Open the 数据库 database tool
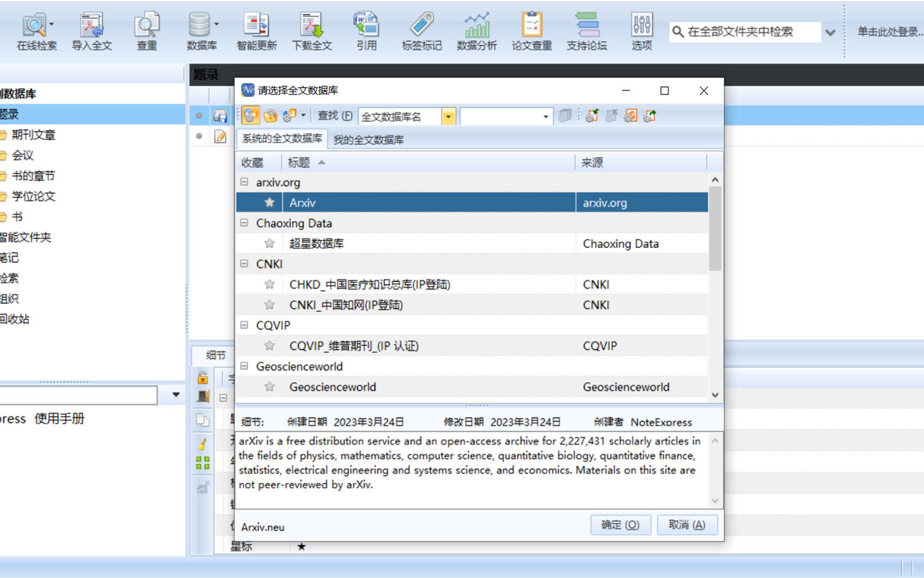 click(x=202, y=32)
